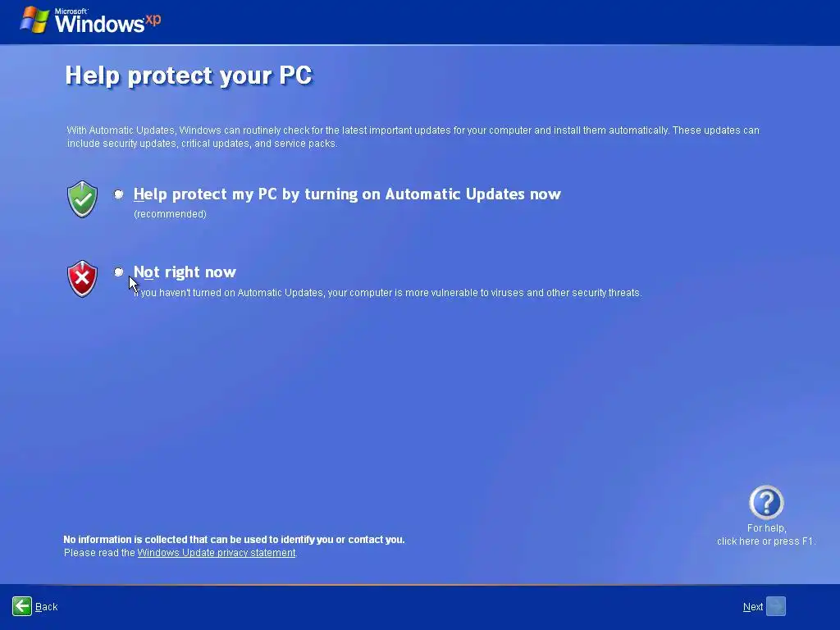This screenshot has height=630, width=840.
Task: Open help via the question mark icon
Action: coord(766,502)
